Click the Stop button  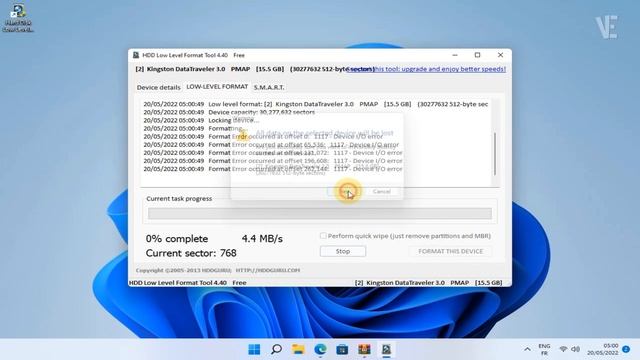343,251
